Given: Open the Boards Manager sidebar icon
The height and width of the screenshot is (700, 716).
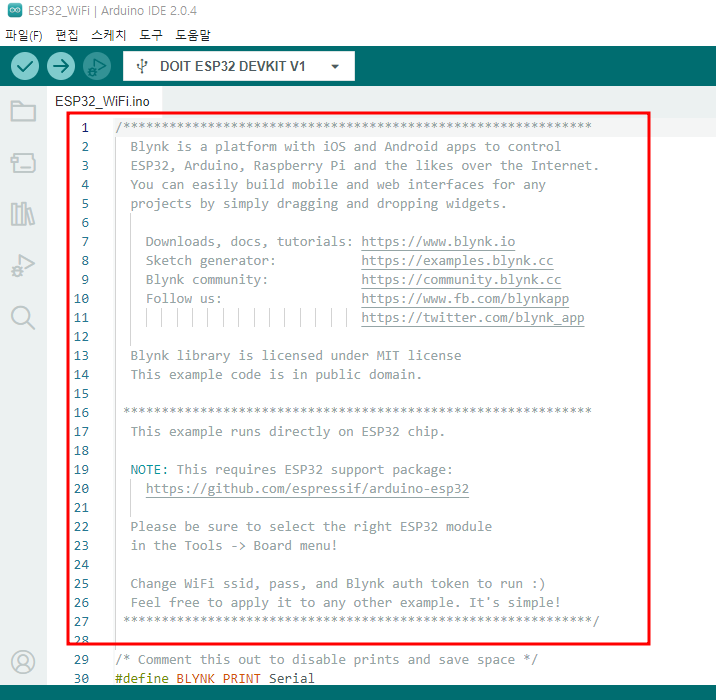Looking at the screenshot, I should pos(23,163).
